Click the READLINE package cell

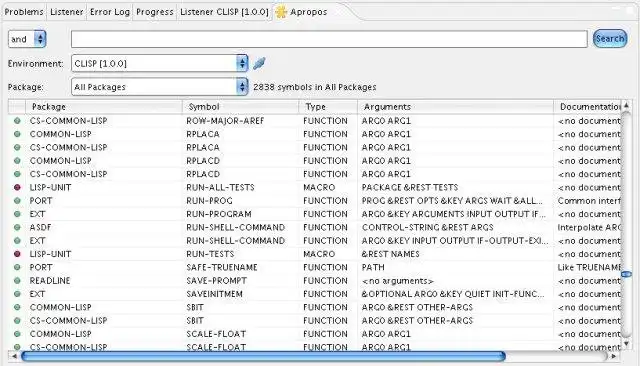(x=50, y=281)
